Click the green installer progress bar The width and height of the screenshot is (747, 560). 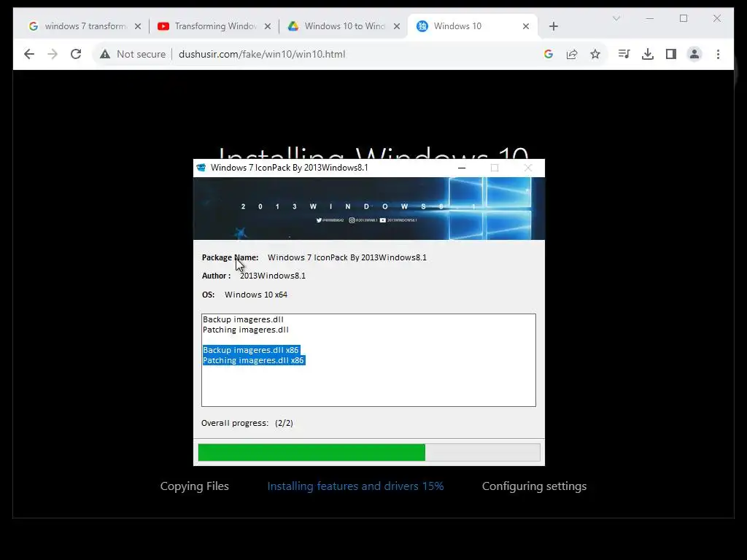click(368, 452)
